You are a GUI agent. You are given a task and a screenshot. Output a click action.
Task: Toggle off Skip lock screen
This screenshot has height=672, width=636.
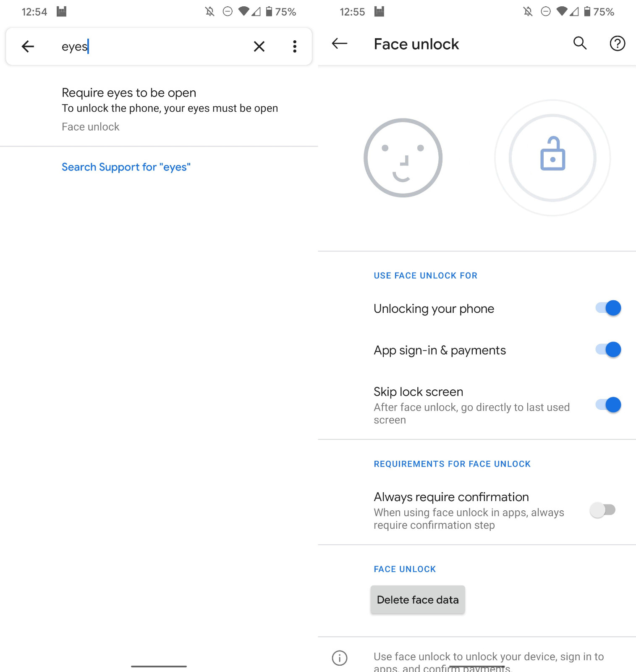pyautogui.click(x=608, y=405)
